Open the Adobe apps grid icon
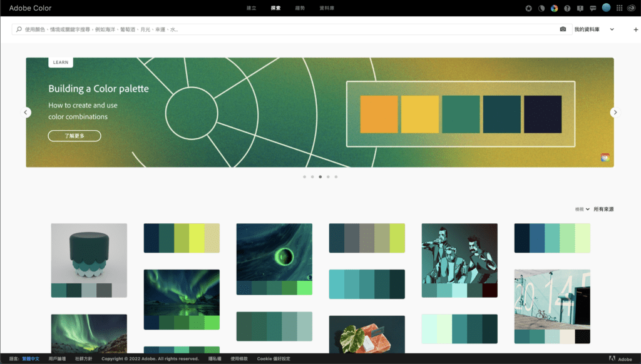The width and height of the screenshot is (641, 364). pos(619,8)
